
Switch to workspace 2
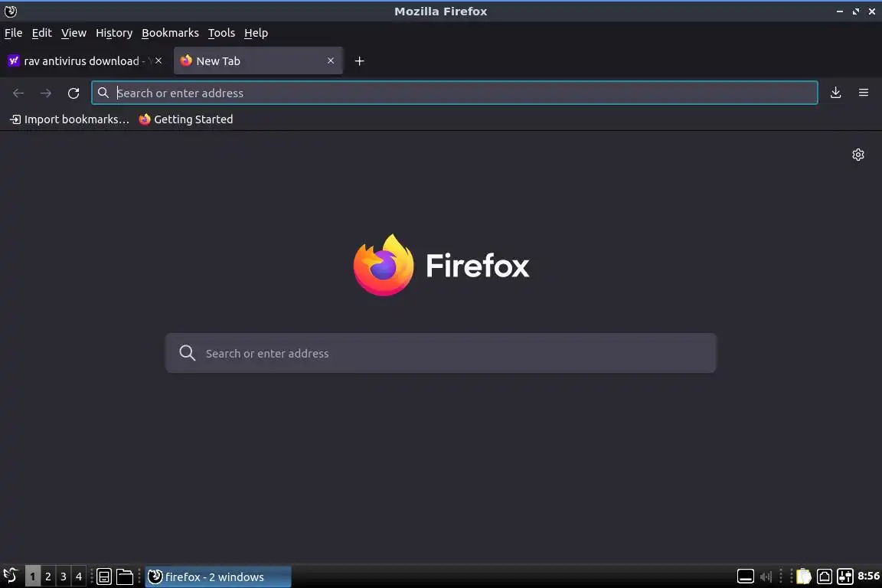tap(47, 577)
